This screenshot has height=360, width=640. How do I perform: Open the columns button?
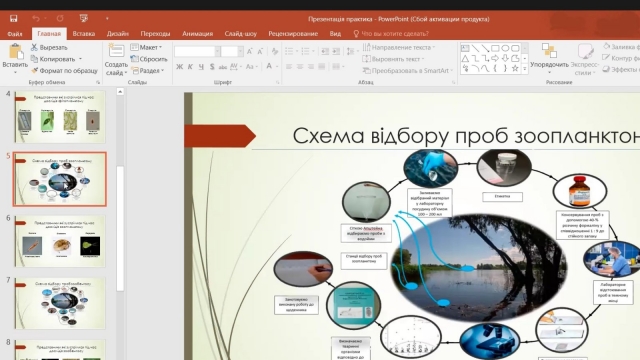coord(338,67)
